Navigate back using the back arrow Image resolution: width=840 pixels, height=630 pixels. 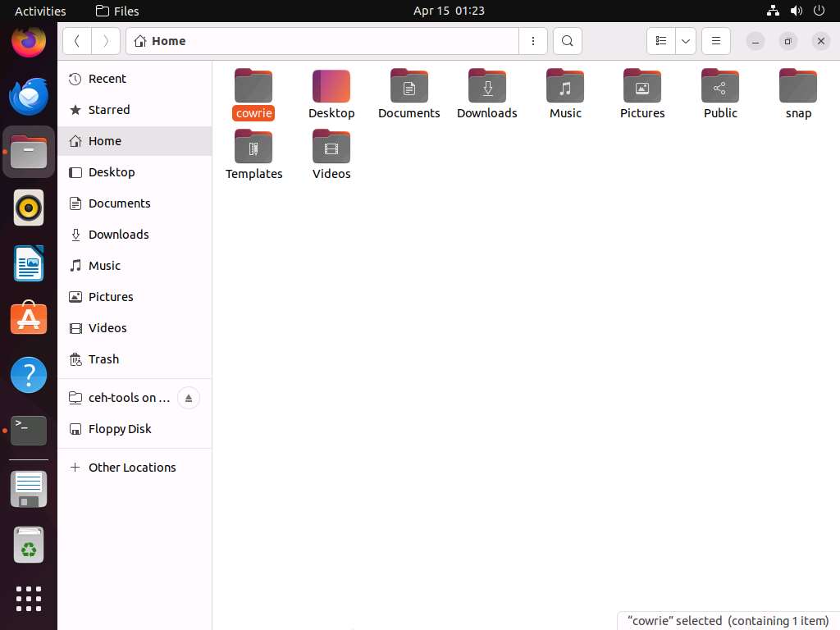click(x=77, y=41)
